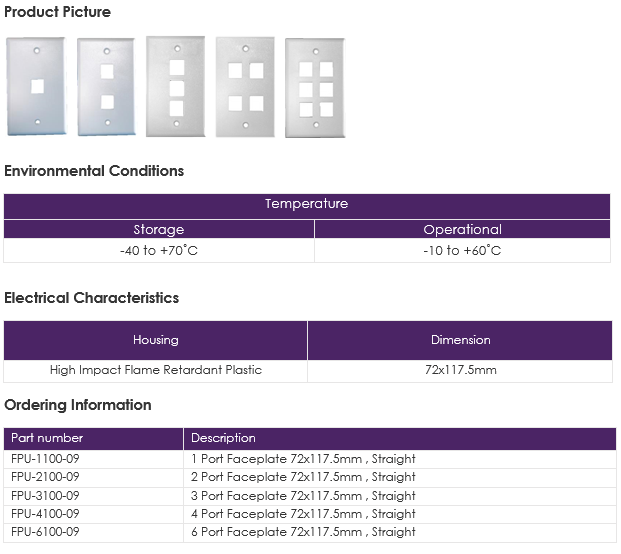621x554 pixels.
Task: Click the Housing header cell
Action: pyautogui.click(x=156, y=340)
